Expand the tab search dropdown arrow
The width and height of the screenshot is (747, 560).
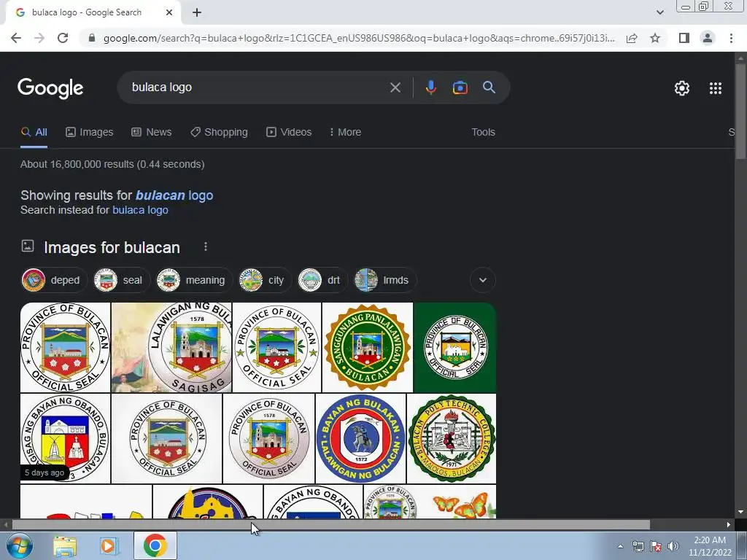point(659,12)
